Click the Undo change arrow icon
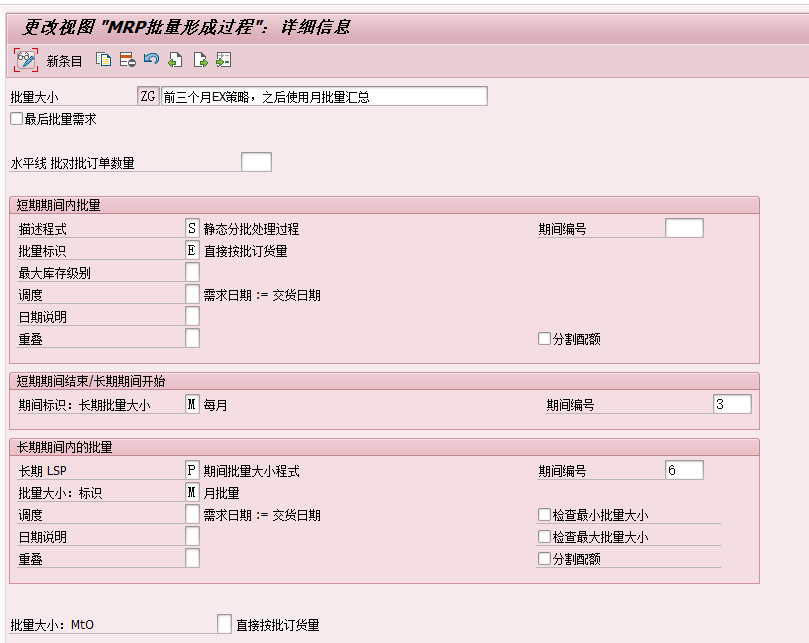This screenshot has height=643, width=809. [151, 59]
